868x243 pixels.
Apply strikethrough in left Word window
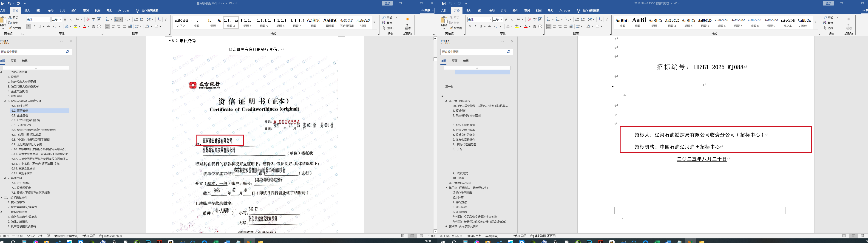48,27
